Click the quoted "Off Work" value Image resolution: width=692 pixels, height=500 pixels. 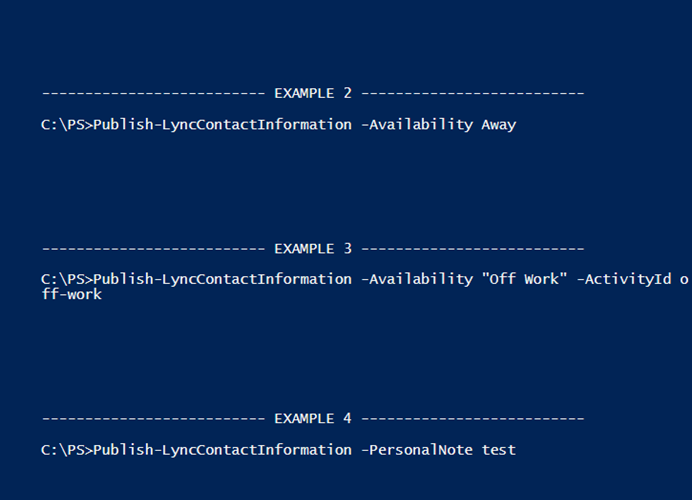pos(520,279)
